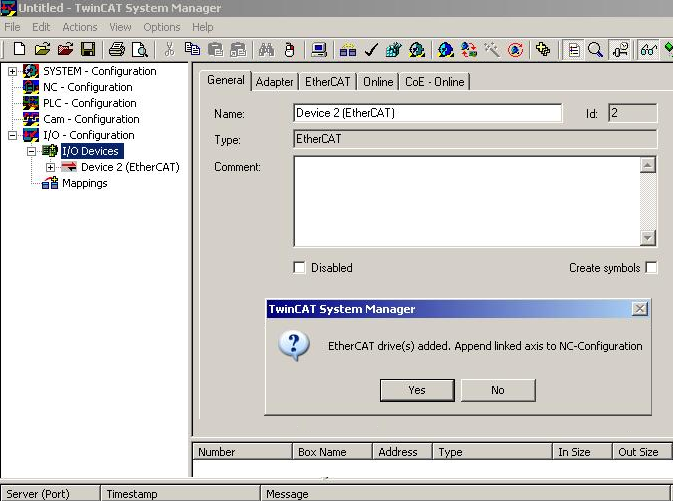Click the Timestamp column header
The width and height of the screenshot is (673, 501).
pos(180,494)
